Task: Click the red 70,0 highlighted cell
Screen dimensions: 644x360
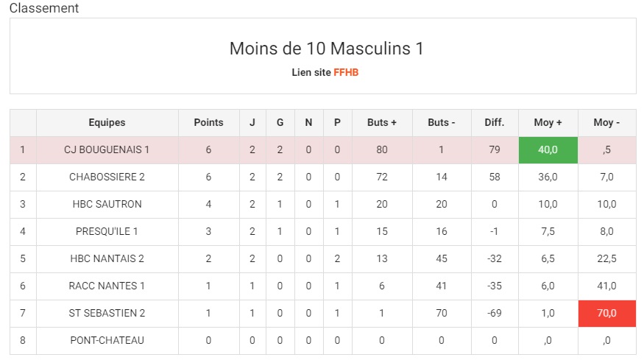Action: [606, 313]
